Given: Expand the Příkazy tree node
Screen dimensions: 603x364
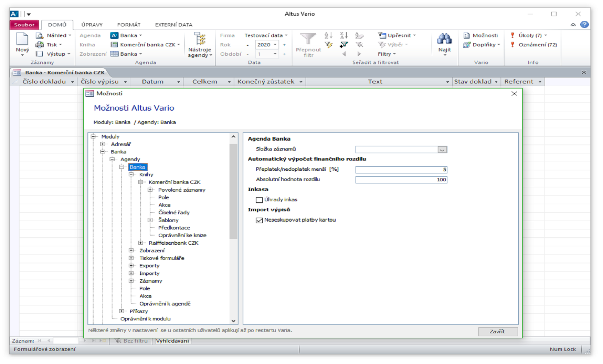Looking at the screenshot, I should click(122, 311).
